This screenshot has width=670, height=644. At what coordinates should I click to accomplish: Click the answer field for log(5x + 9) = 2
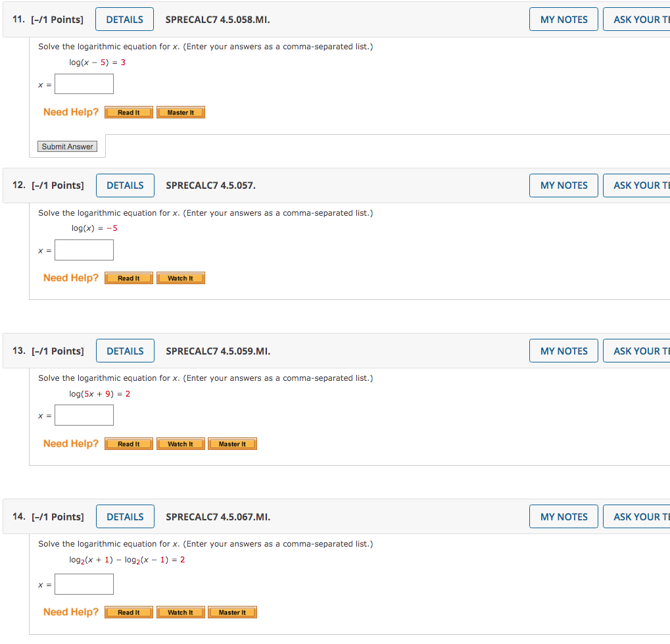[x=84, y=415]
